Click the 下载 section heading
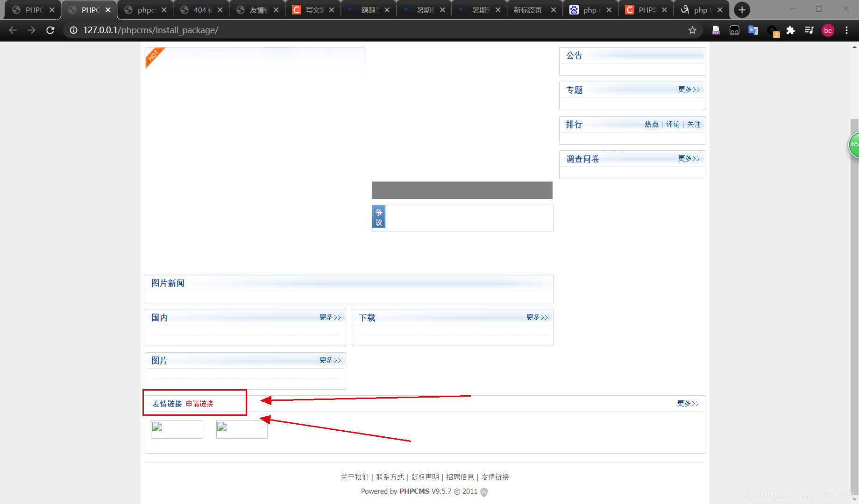The height and width of the screenshot is (504, 859). click(x=367, y=318)
